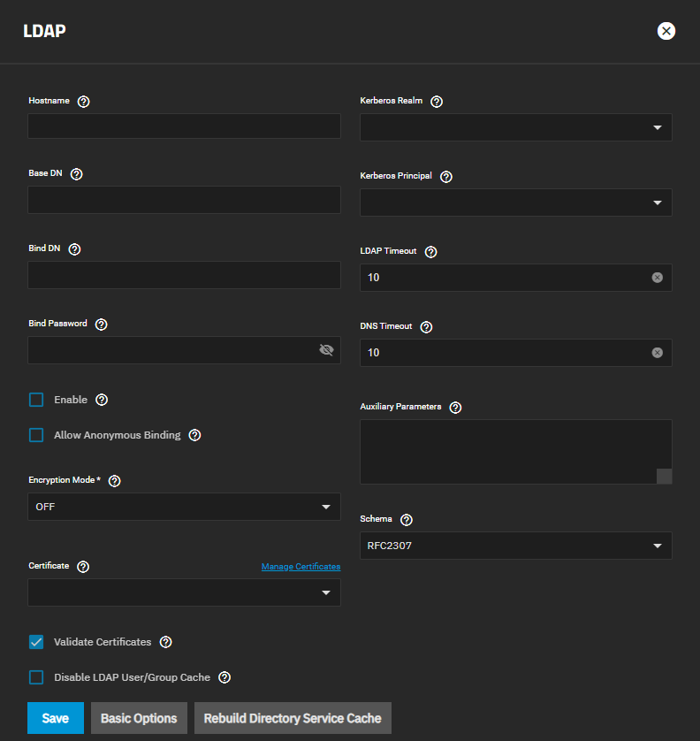Open the Kerberos Principal dropdown
This screenshot has height=741, width=700.
tap(515, 202)
